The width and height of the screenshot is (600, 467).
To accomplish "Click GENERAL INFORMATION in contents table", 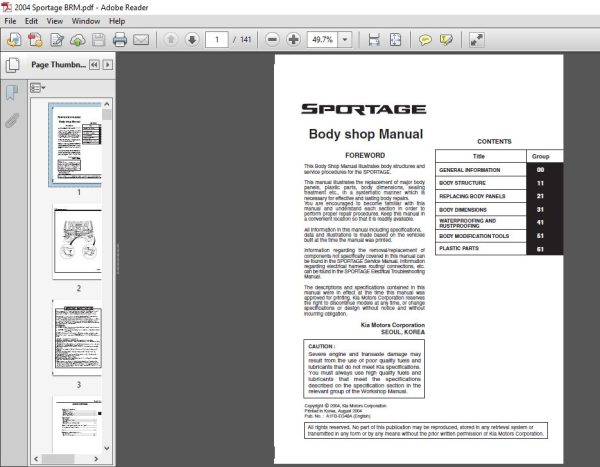I will (470, 170).
